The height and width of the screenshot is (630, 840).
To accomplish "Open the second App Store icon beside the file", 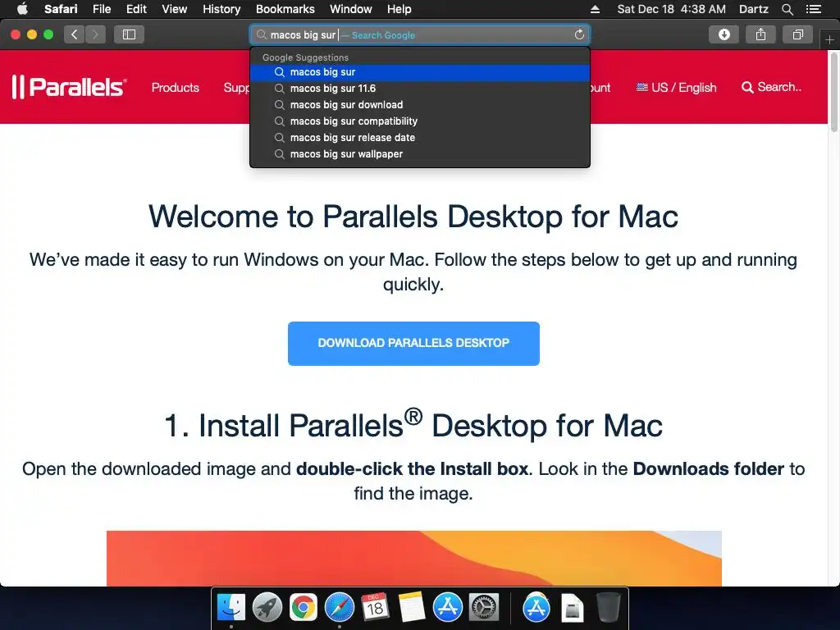I will [536, 608].
